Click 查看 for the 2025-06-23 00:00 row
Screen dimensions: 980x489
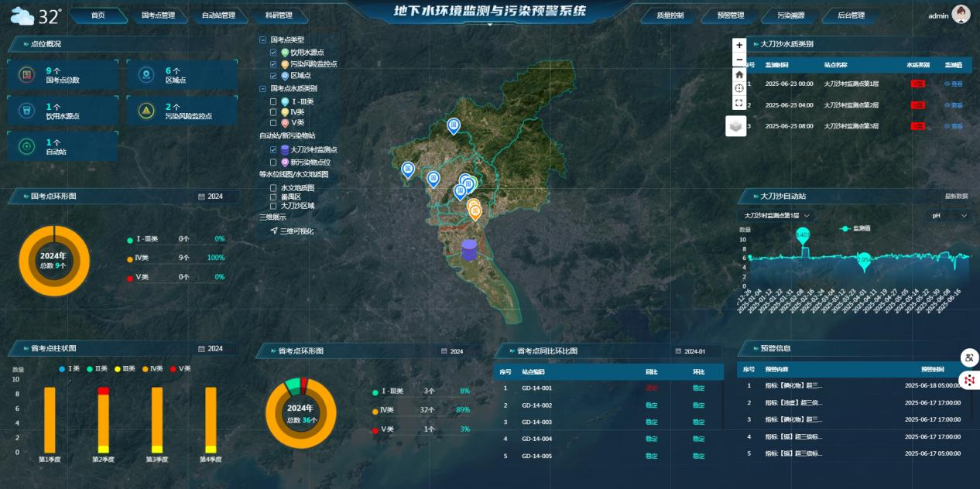pos(954,83)
